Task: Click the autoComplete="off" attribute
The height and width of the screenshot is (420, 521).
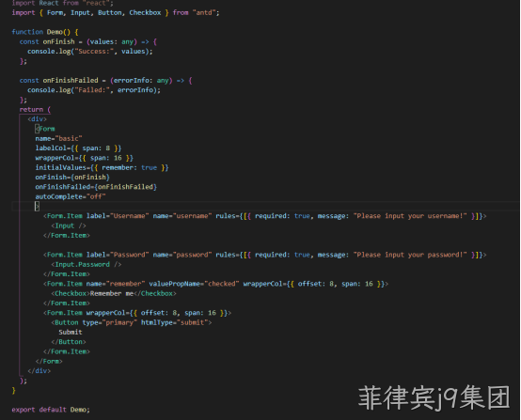Action: tap(71, 196)
